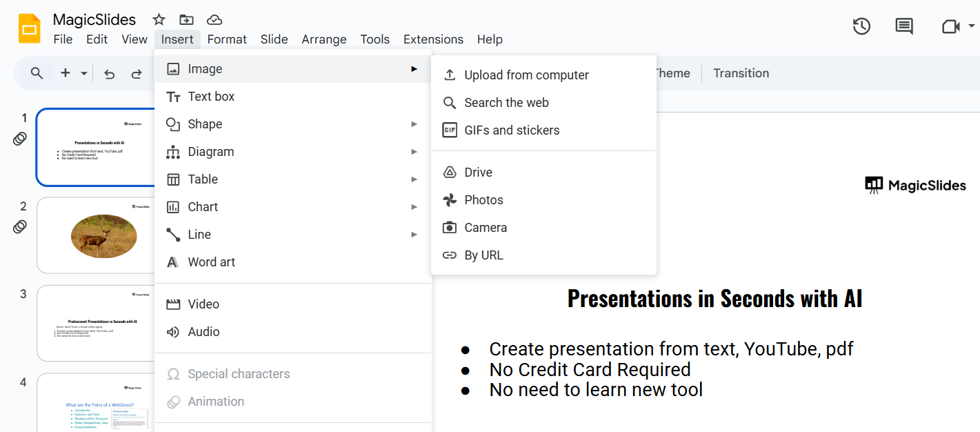The height and width of the screenshot is (432, 980).
Task: Insert a Text box
Action: (211, 97)
